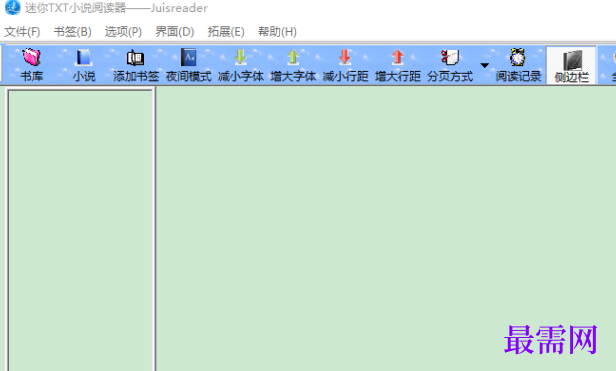Click 增大行距 to increase line spacing
616x371 pixels.
[x=397, y=65]
